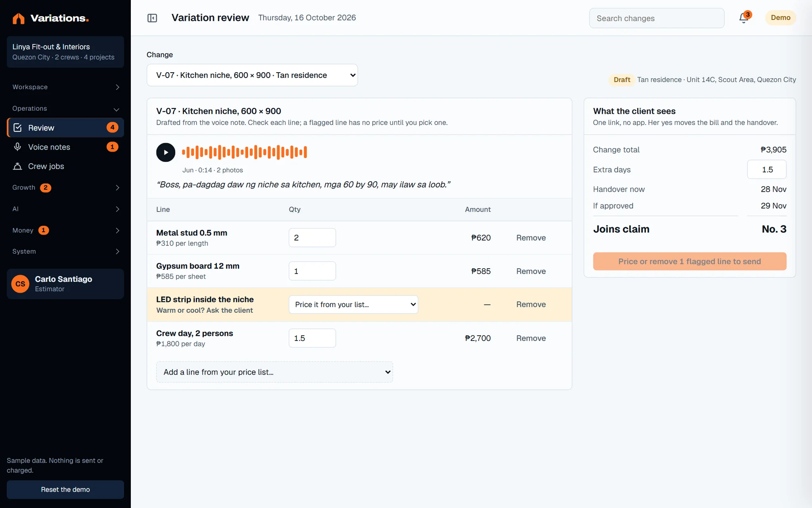
Task: Expand the Growth section
Action: (x=65, y=188)
